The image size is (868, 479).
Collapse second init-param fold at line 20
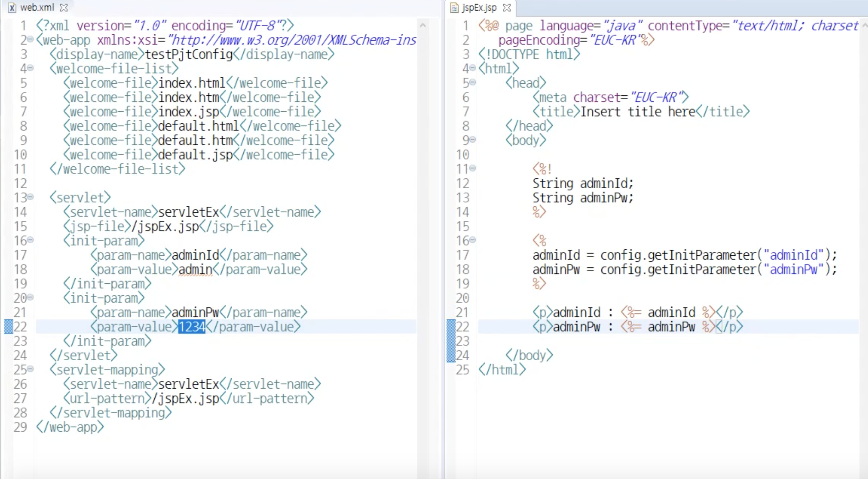coord(31,297)
